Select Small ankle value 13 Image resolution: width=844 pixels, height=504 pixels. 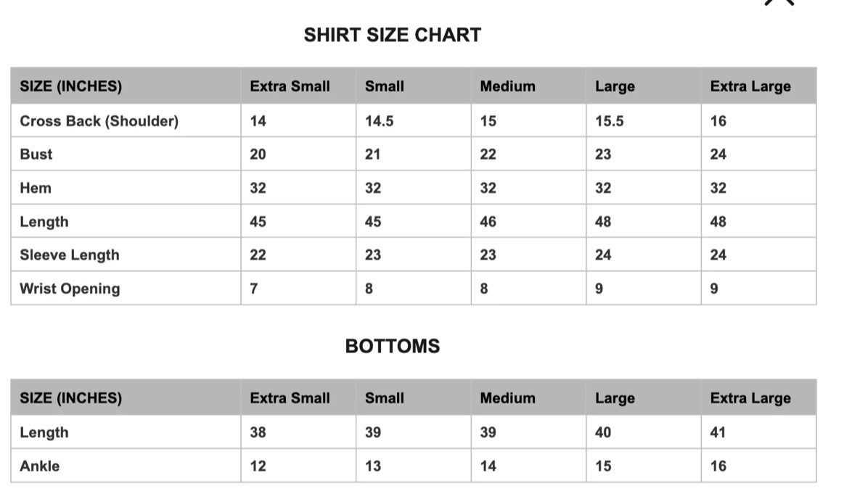(373, 466)
